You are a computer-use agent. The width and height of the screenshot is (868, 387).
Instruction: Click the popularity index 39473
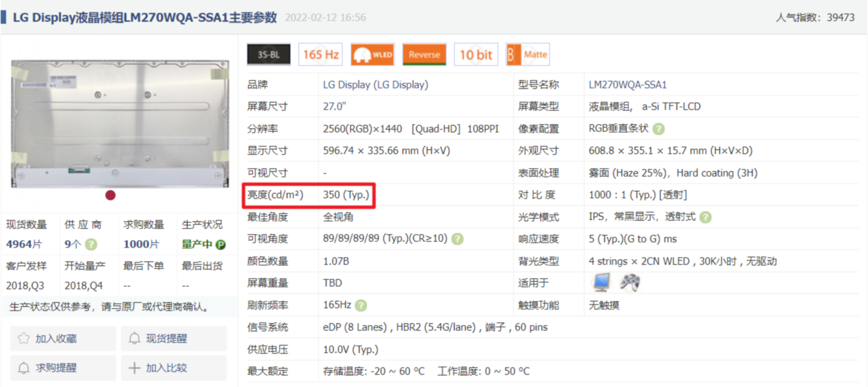tap(840, 17)
